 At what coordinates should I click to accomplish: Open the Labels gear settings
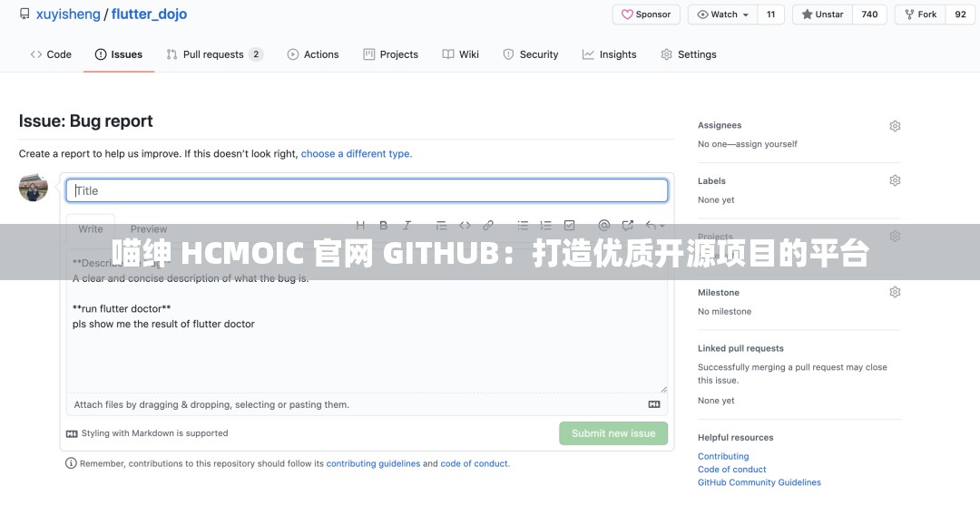(x=895, y=180)
